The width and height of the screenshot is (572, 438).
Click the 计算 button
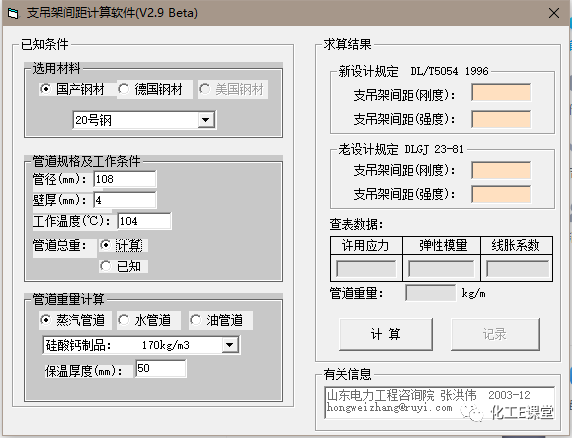[x=386, y=334]
